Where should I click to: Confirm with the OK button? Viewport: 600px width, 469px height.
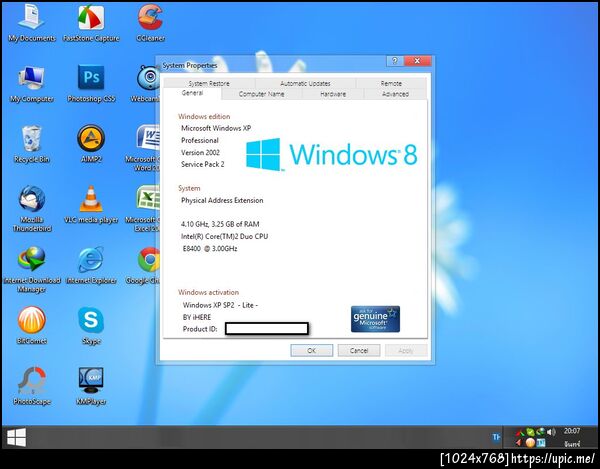tap(311, 350)
